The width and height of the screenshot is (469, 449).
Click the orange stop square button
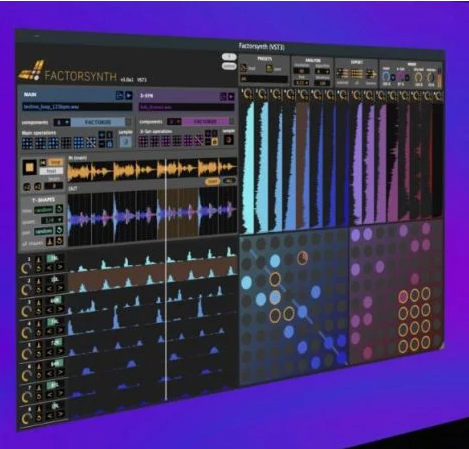tap(29, 168)
